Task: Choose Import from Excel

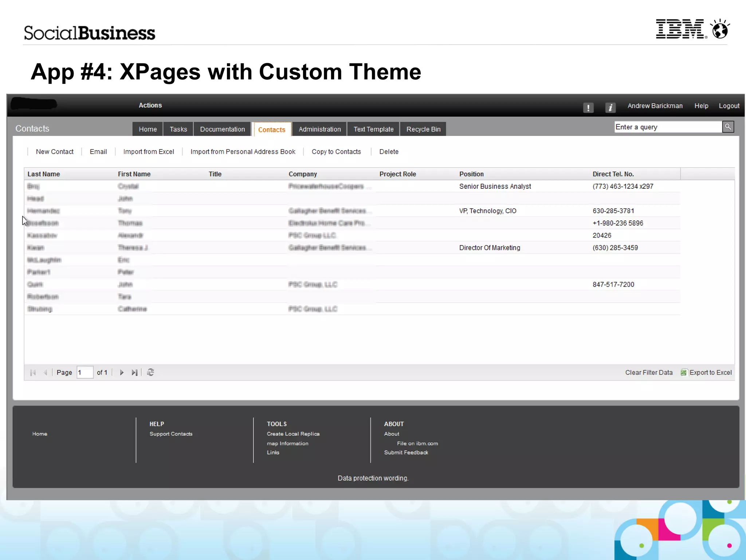Action: [x=149, y=152]
